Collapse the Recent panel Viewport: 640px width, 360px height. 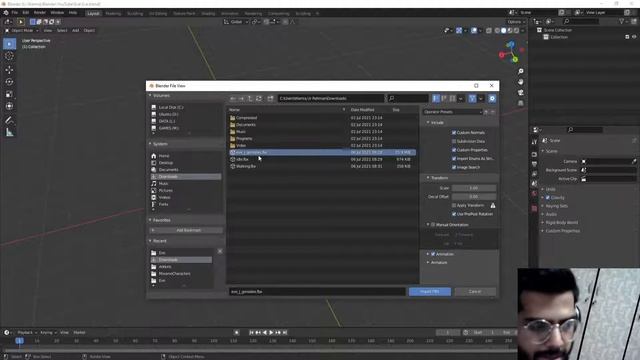150,241
